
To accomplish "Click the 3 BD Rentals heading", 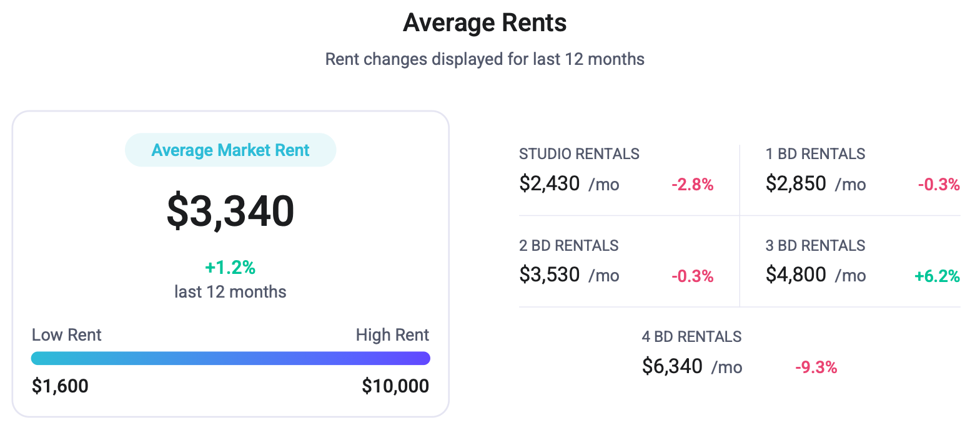I will [815, 246].
